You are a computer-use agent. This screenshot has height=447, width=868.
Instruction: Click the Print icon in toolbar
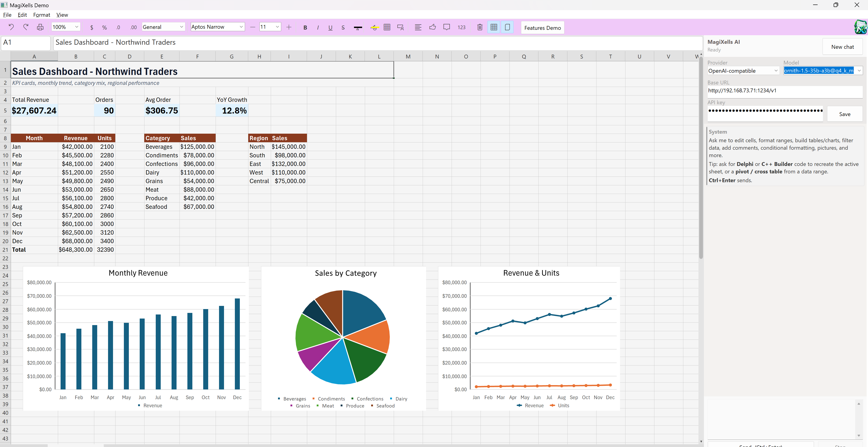[40, 27]
